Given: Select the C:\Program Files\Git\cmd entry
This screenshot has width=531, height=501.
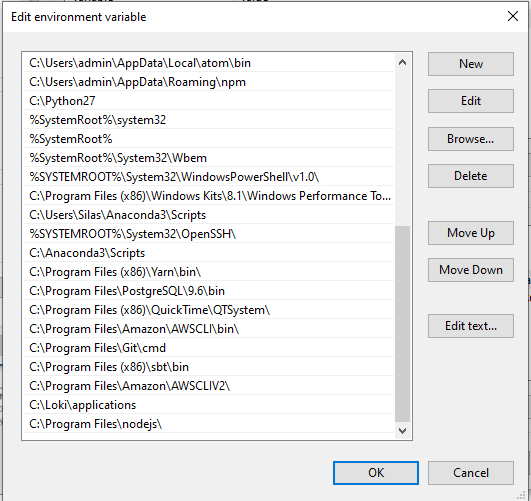Looking at the screenshot, I should click(208, 348).
